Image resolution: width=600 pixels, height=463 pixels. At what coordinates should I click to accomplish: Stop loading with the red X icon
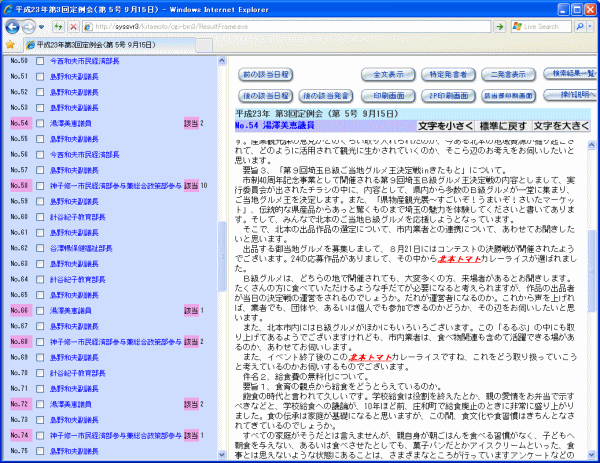point(73,26)
